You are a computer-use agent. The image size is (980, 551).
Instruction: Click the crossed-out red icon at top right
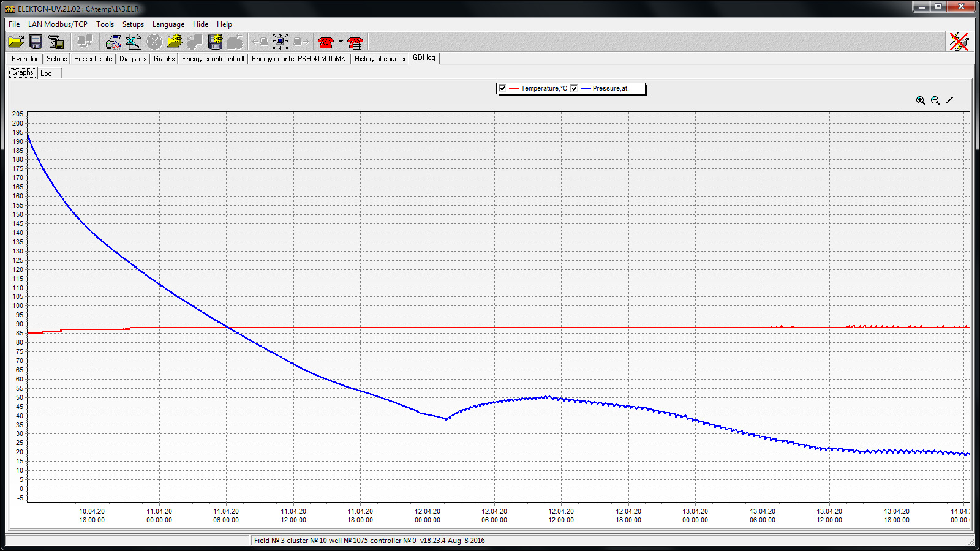(x=959, y=42)
